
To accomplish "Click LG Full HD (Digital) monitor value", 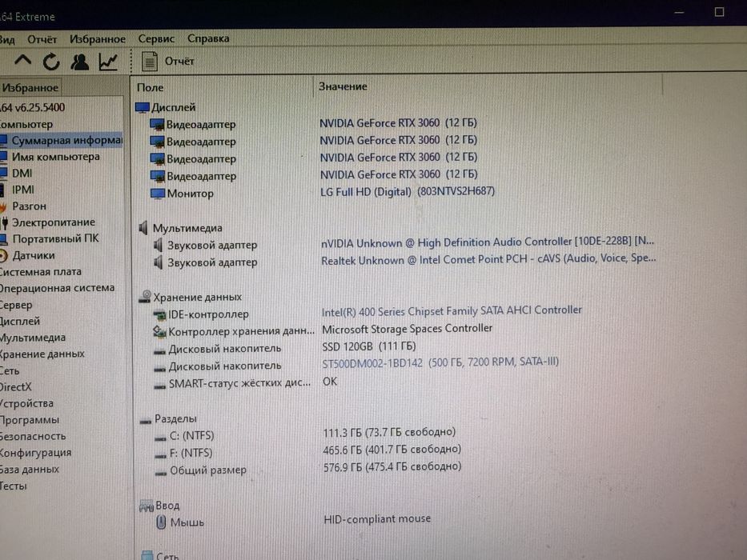I will coord(408,191).
